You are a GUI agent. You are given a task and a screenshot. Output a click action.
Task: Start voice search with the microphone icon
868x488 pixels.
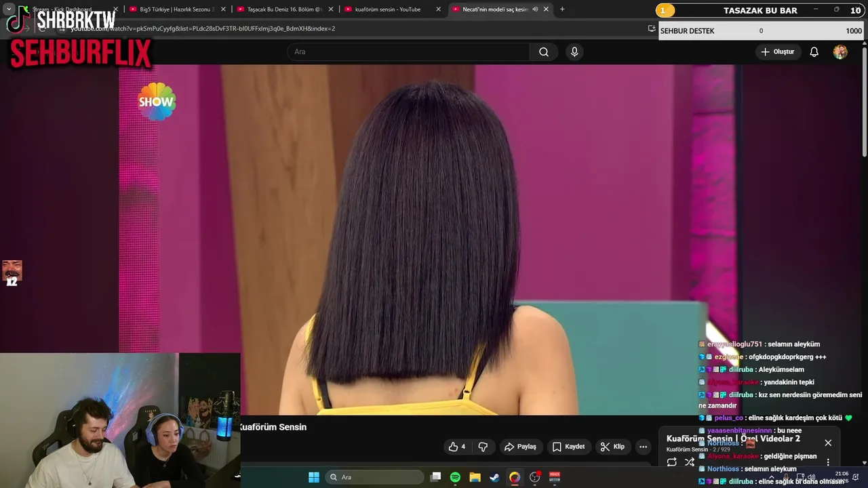(574, 52)
